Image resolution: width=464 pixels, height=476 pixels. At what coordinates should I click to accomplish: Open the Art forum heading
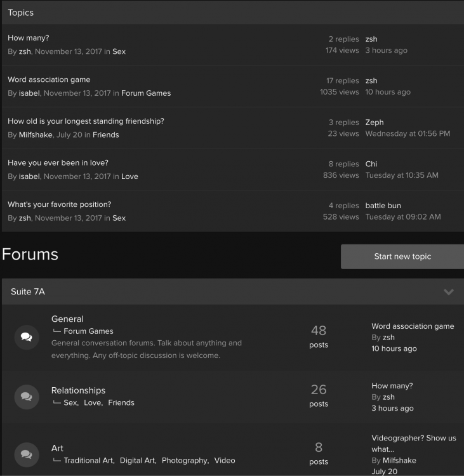(x=57, y=448)
